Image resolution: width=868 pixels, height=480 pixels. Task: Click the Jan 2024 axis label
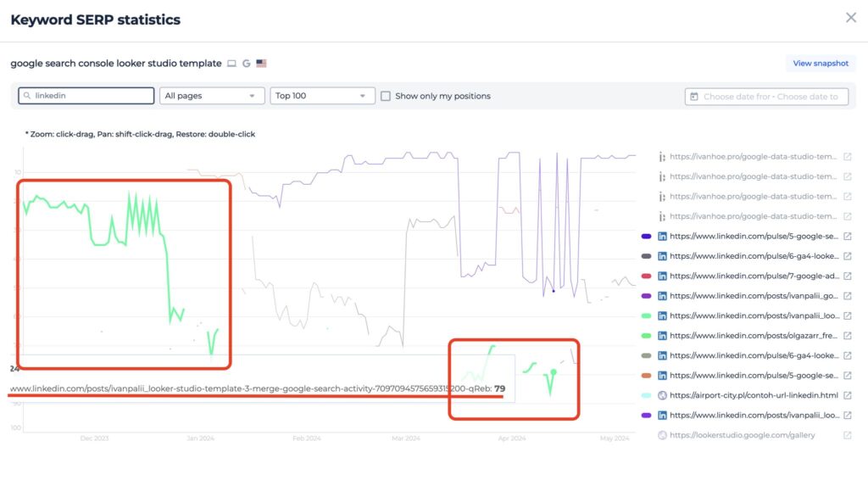(x=200, y=438)
